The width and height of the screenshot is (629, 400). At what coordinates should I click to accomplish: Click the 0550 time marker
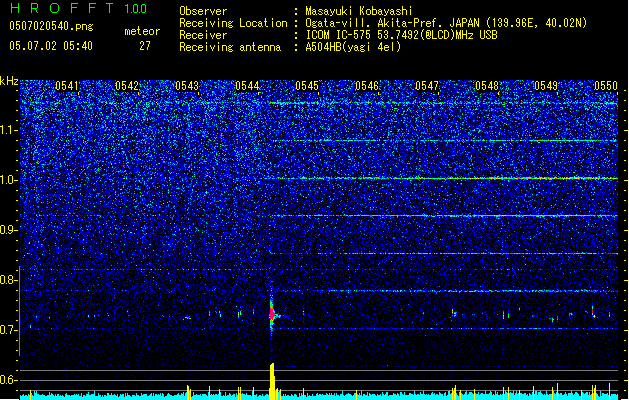click(x=606, y=86)
